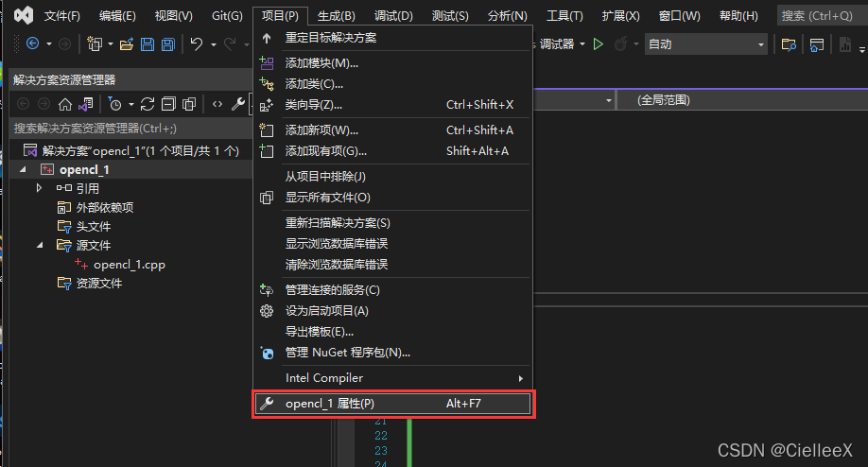Open the undo history dropdown arrow
Screen dimensions: 868x467
pyautogui.click(x=213, y=44)
